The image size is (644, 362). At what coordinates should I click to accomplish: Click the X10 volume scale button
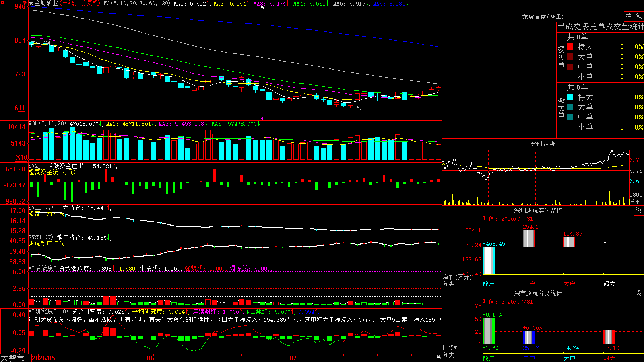(x=21, y=157)
